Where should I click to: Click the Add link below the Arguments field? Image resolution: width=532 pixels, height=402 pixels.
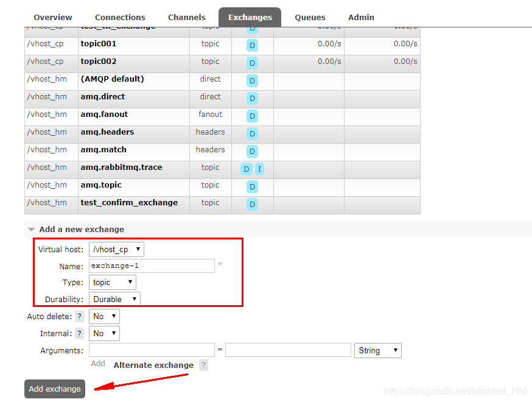tap(98, 363)
